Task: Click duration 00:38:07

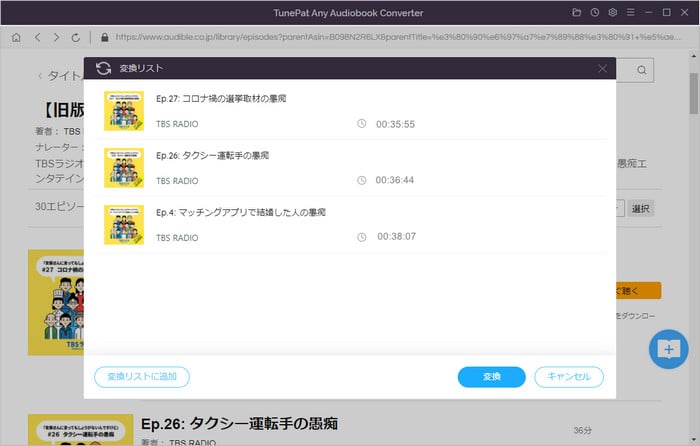Action: click(396, 237)
